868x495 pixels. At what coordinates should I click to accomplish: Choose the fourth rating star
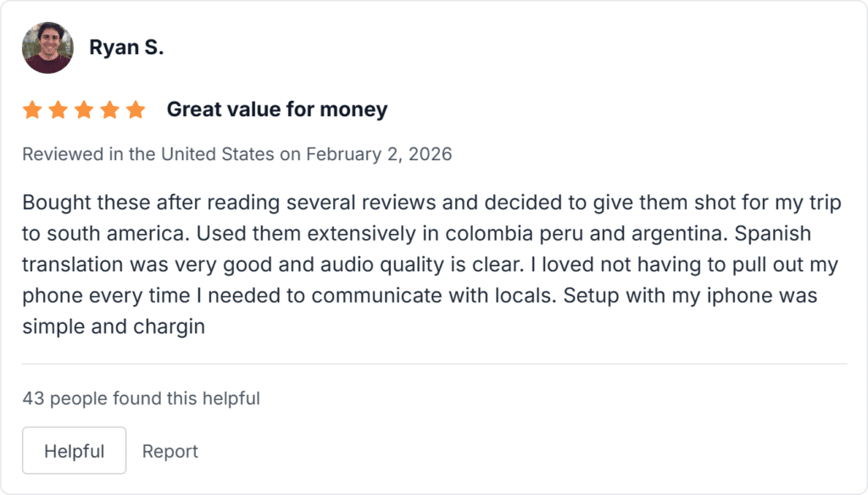click(x=109, y=109)
